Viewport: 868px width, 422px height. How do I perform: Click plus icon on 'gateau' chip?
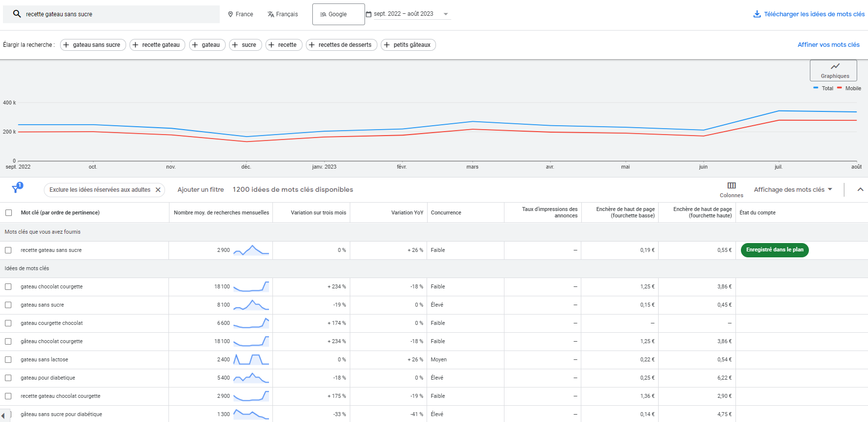[195, 45]
